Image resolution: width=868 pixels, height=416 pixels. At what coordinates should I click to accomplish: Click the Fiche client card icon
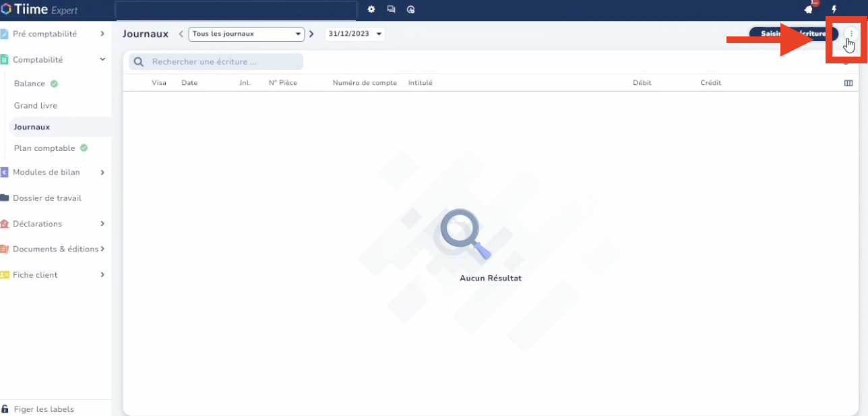[4, 275]
